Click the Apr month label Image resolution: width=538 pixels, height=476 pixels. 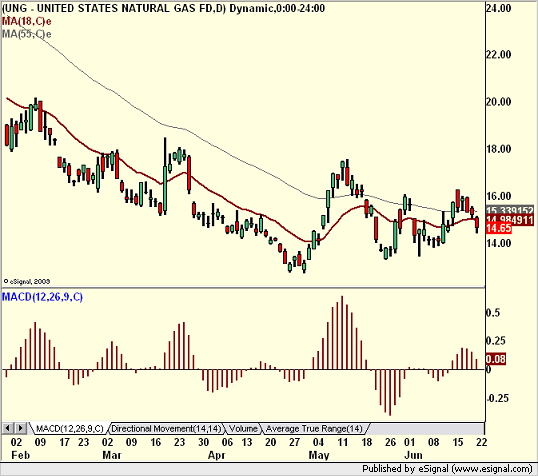[217, 455]
